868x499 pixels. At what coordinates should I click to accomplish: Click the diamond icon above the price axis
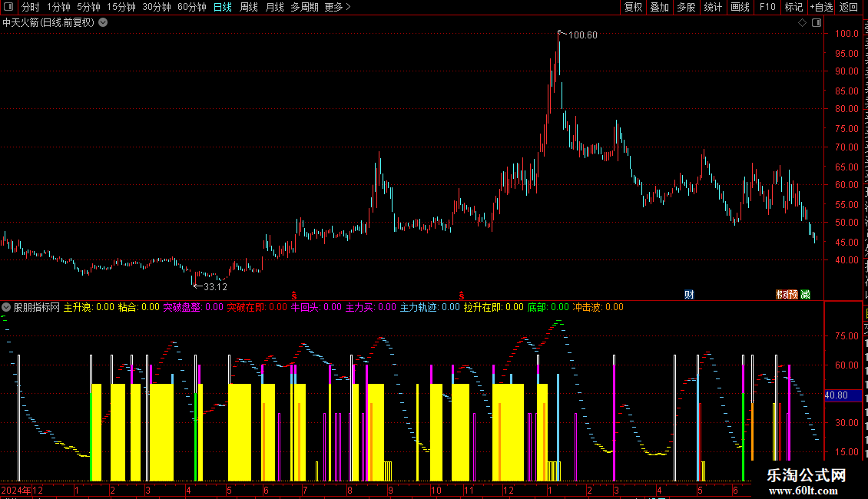click(x=802, y=22)
